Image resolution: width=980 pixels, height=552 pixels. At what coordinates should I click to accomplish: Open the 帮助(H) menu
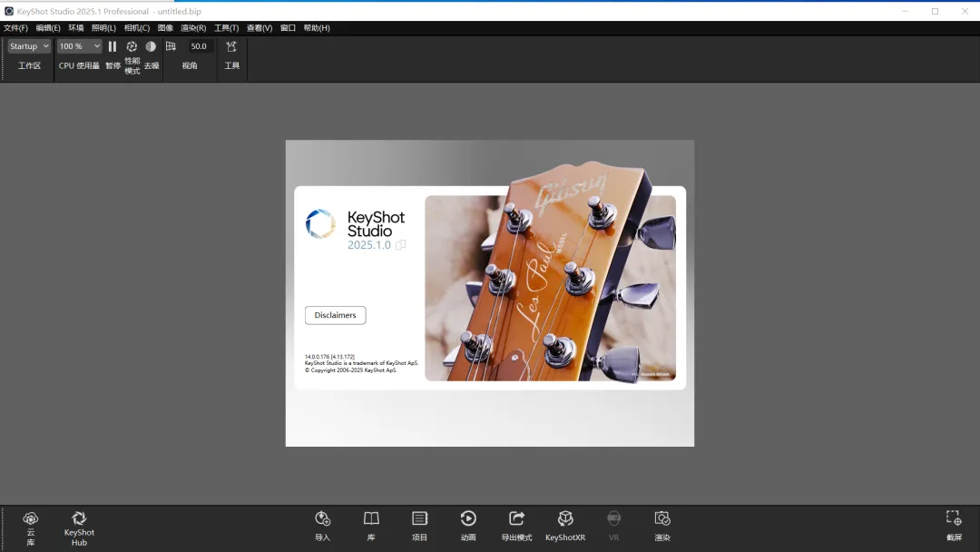[x=317, y=28]
